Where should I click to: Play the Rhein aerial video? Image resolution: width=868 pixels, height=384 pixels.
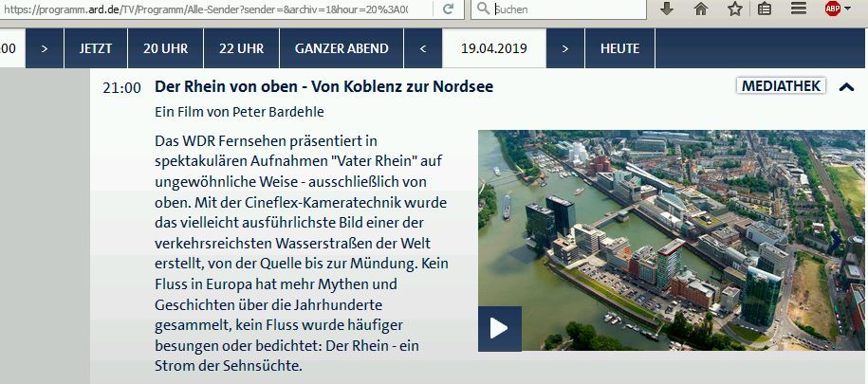499,329
